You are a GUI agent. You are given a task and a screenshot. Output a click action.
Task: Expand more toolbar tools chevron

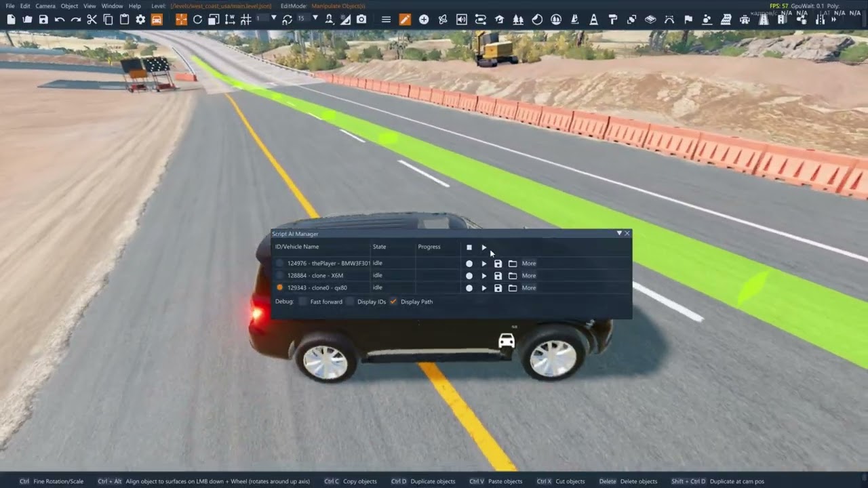pos(833,20)
